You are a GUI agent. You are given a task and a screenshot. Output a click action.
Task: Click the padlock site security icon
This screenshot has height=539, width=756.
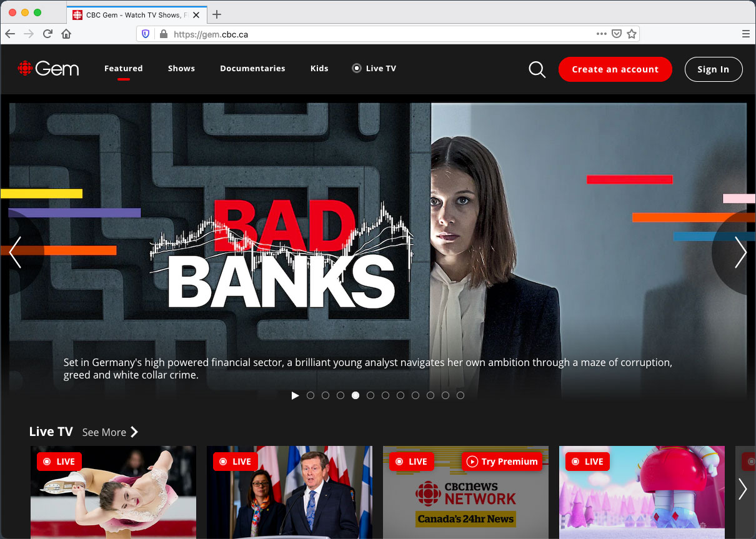[x=164, y=34]
